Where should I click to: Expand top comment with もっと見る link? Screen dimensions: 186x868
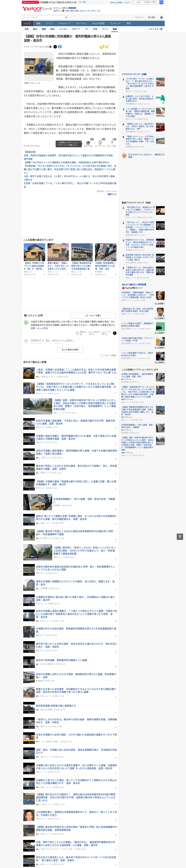pos(43,328)
